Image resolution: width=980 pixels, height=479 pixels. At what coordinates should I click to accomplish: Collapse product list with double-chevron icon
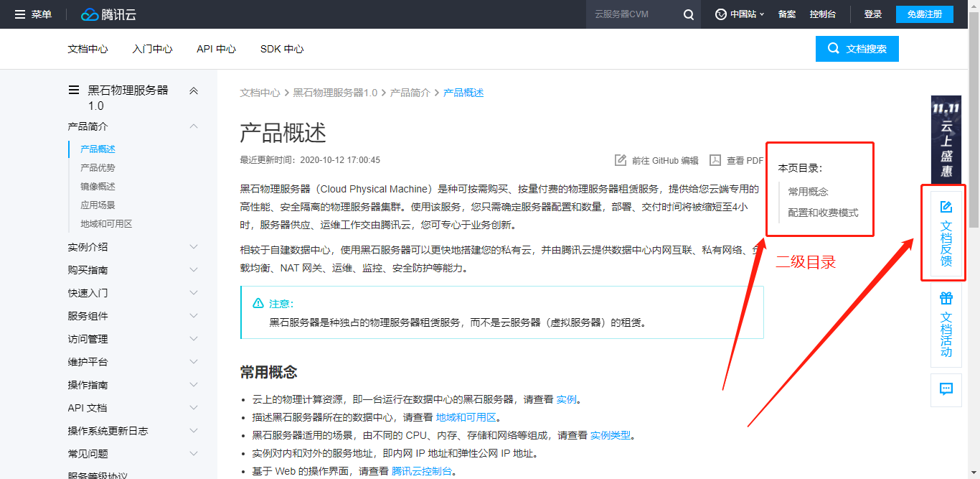point(193,90)
